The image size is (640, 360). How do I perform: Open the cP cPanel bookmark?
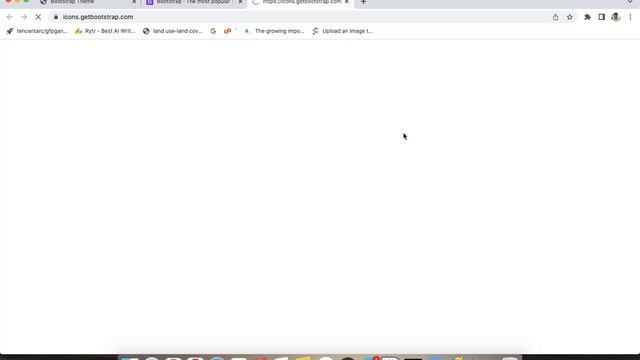click(228, 31)
